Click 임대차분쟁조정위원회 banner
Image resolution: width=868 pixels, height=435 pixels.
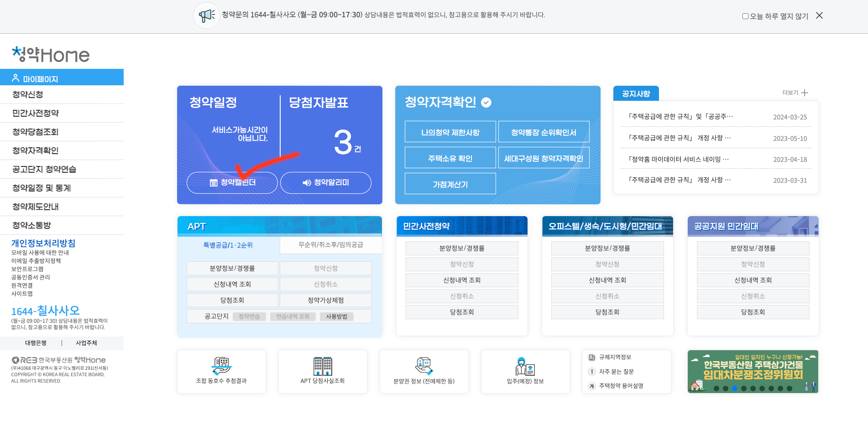[x=753, y=371]
